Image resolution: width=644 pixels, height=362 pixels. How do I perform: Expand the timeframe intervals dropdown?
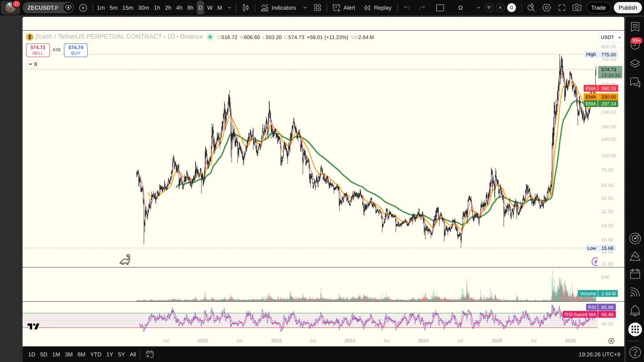pos(229,8)
